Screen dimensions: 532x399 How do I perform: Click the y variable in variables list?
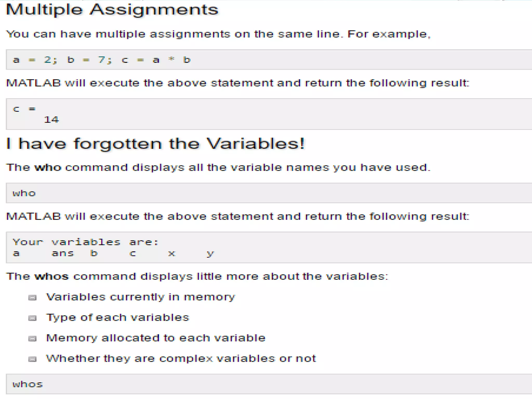(x=210, y=254)
